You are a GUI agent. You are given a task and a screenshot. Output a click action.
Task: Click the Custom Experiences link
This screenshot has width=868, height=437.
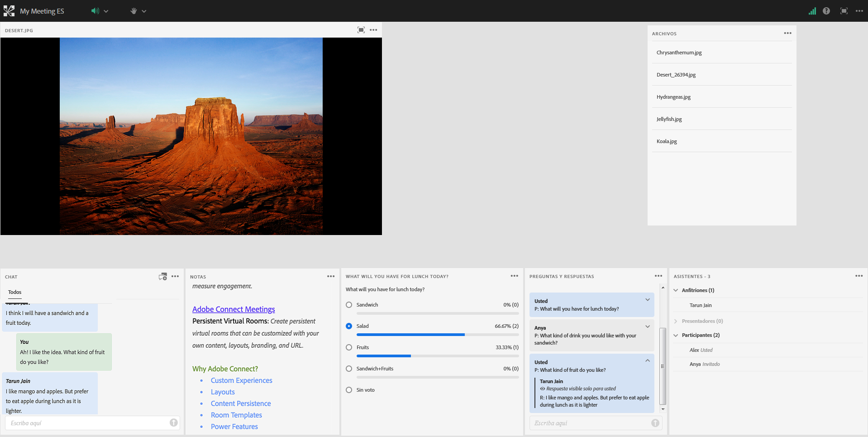click(x=242, y=380)
